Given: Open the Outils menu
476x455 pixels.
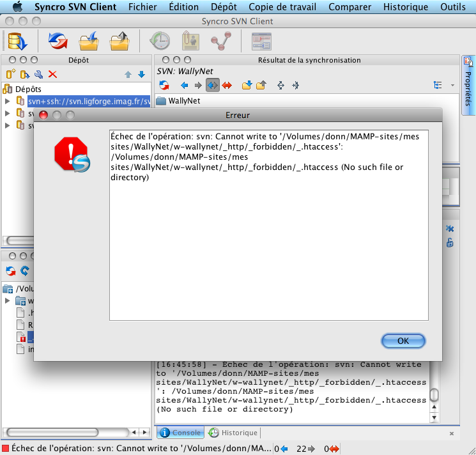Looking at the screenshot, I should pos(453,6).
